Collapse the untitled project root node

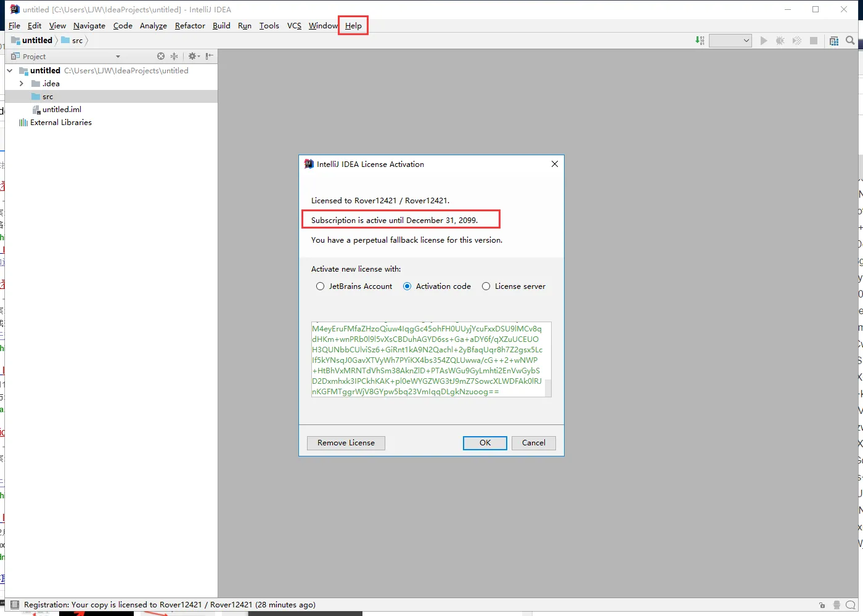(x=10, y=71)
